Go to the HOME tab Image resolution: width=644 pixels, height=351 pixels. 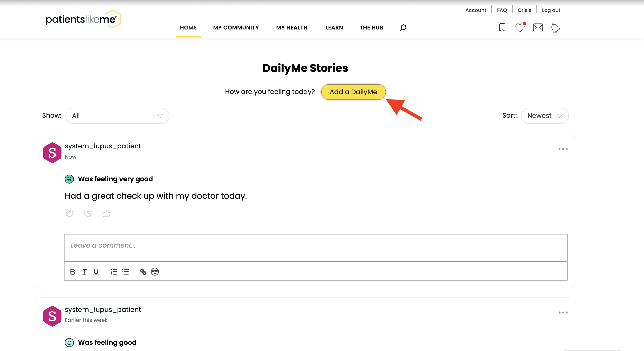coord(188,27)
